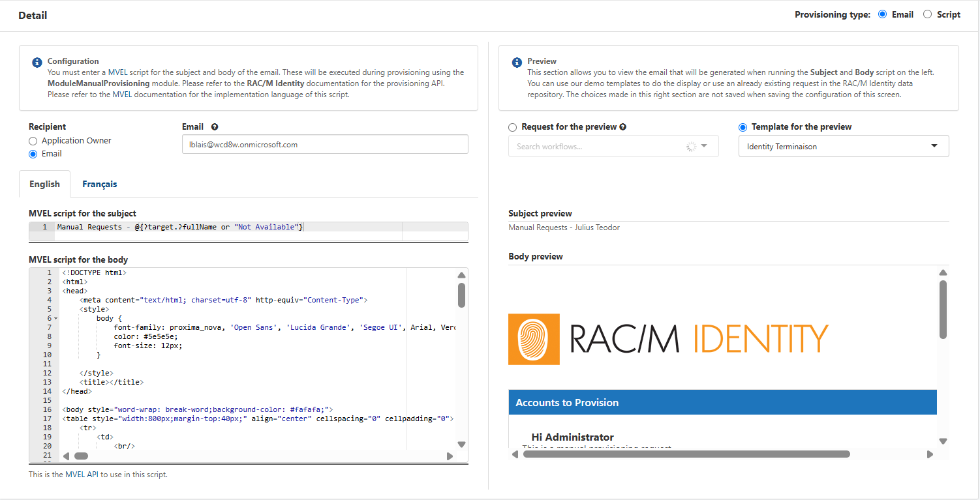The image size is (980, 500).
Task: Click the fold arrow on code line 6
Action: coord(55,319)
